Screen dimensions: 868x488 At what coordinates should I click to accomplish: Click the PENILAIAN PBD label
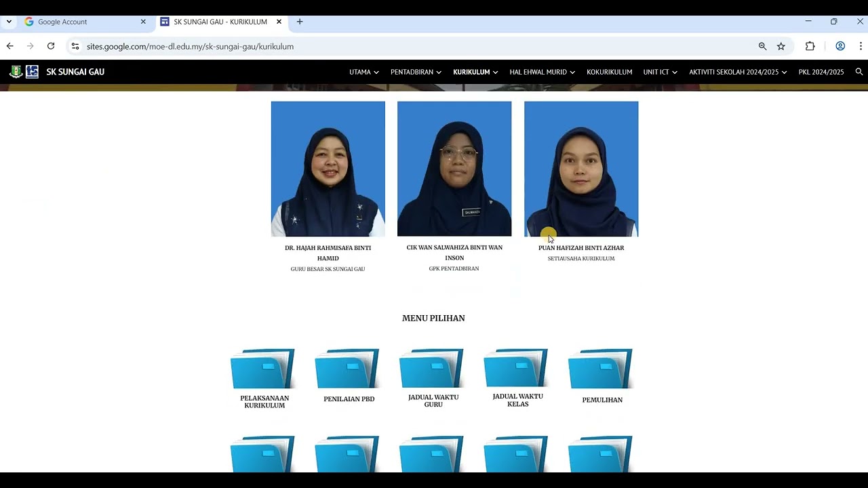[x=349, y=399]
